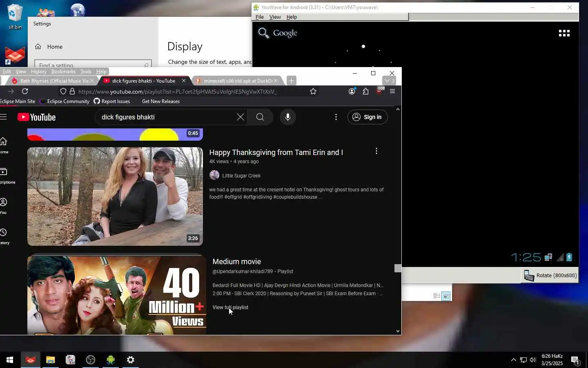Open options menu for Happy Thanksgiving video

click(x=376, y=151)
